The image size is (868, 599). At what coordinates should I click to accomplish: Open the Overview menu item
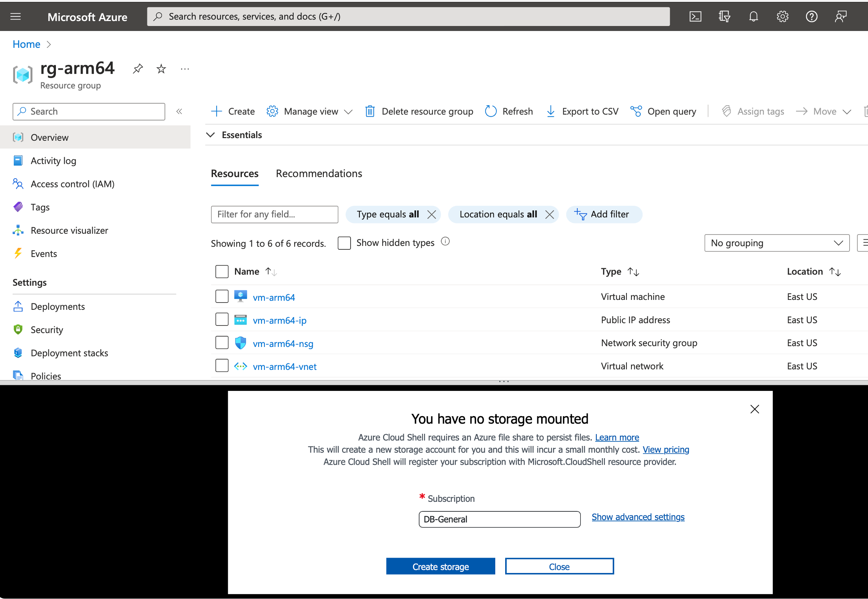[50, 137]
